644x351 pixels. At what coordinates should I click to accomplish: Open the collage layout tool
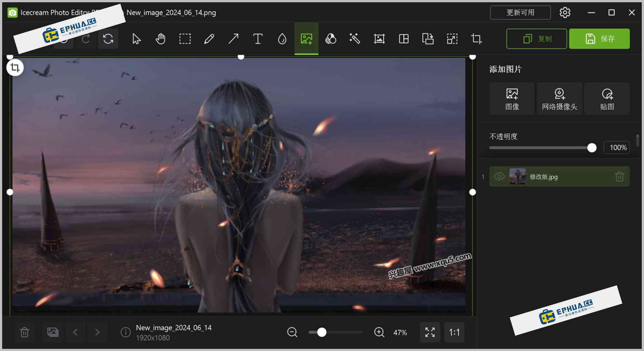tap(403, 39)
